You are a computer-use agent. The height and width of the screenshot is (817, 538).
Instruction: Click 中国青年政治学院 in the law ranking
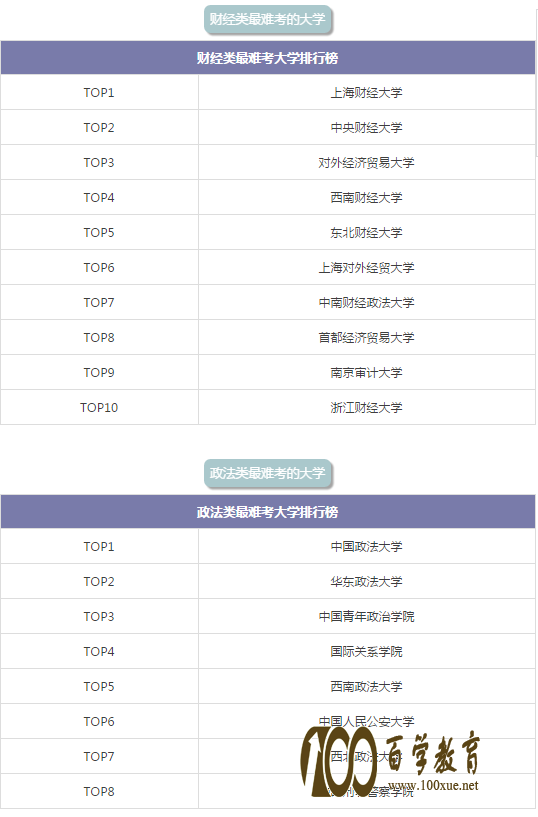pyautogui.click(x=367, y=616)
